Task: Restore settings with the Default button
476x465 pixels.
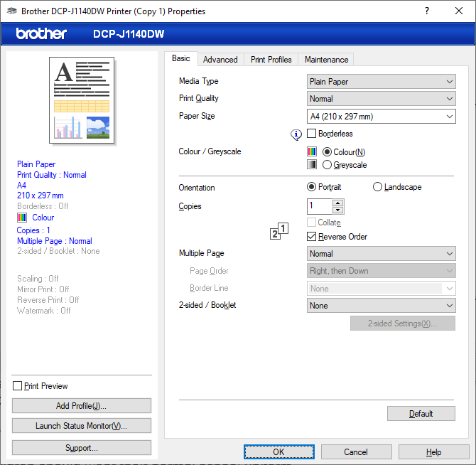Action: [421, 414]
